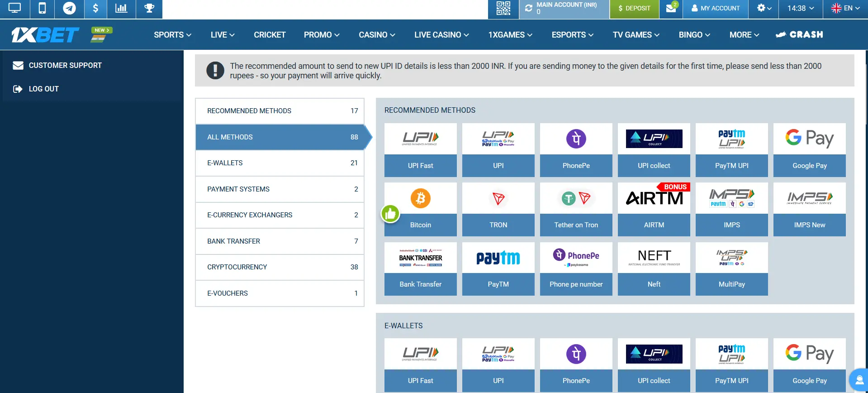
Task: Click the 1XBET logo
Action: (45, 35)
